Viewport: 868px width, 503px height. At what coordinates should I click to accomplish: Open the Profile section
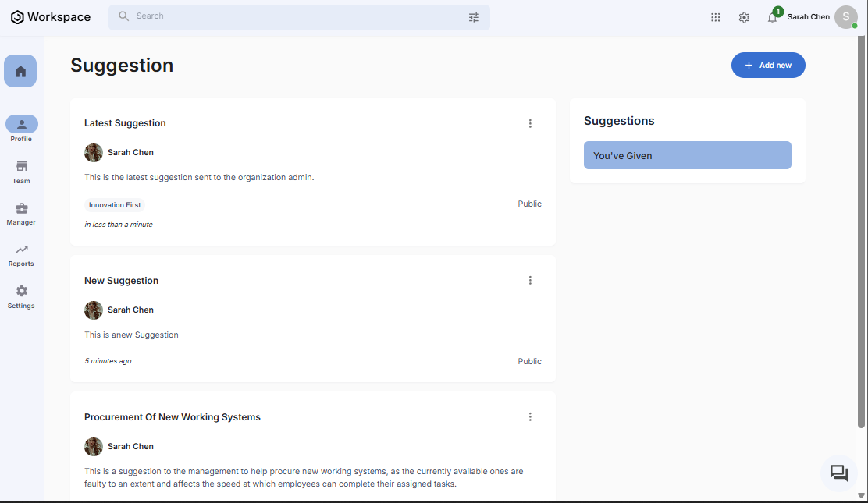[x=21, y=125]
